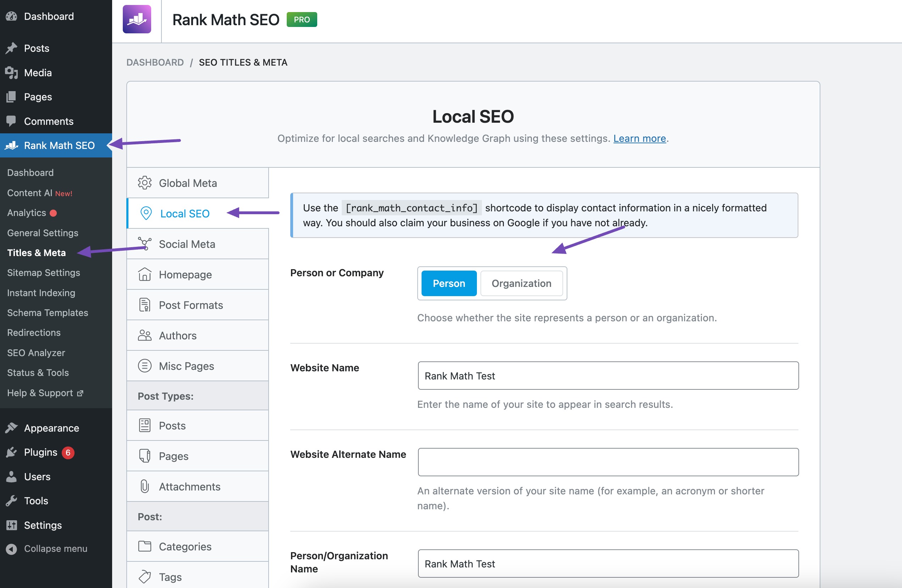
Task: Expand the Post Formats settings
Action: point(191,305)
